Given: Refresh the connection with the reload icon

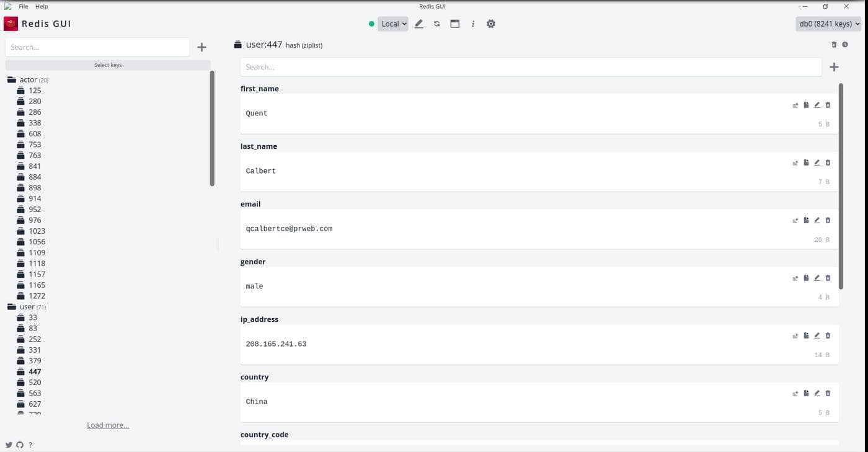Looking at the screenshot, I should tap(436, 24).
